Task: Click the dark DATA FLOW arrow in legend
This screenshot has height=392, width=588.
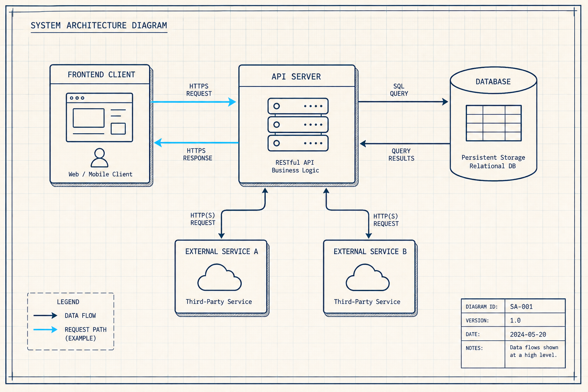Action: coord(45,315)
